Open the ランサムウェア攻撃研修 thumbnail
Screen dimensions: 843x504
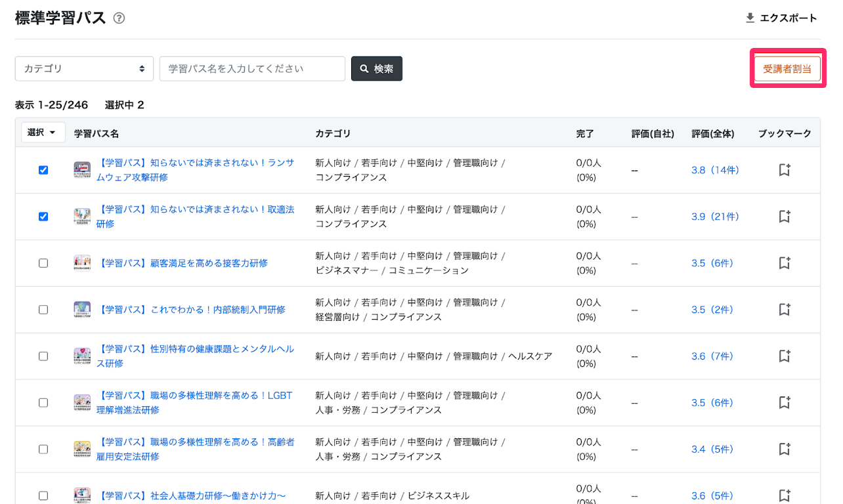82,170
